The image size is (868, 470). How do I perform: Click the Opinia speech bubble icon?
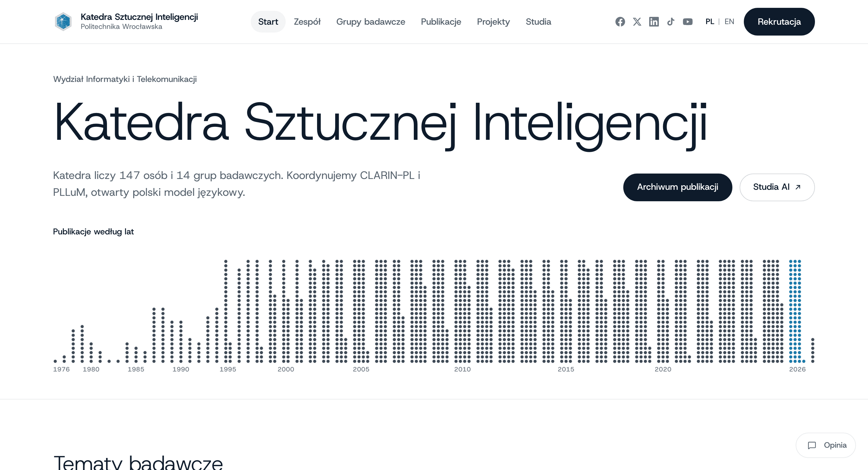coord(812,445)
